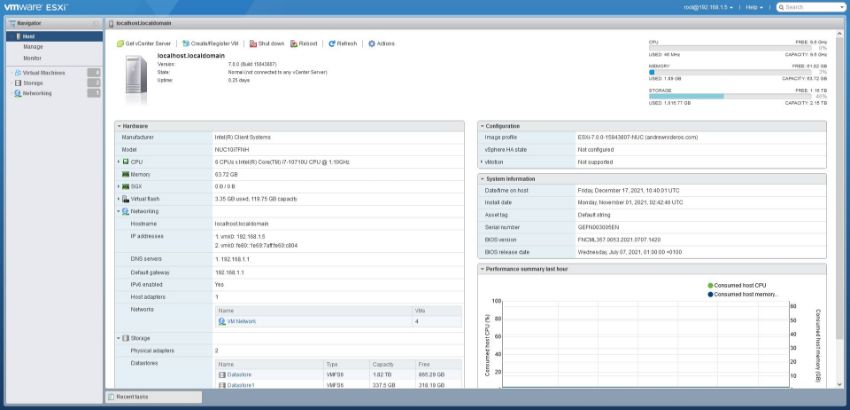Collapse the System Information section
Screen dimensions: 850x410
point(482,178)
